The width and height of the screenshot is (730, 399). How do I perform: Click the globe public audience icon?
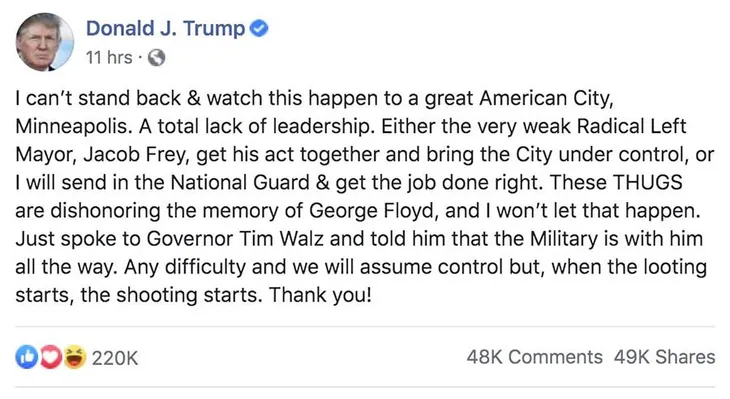tap(156, 58)
